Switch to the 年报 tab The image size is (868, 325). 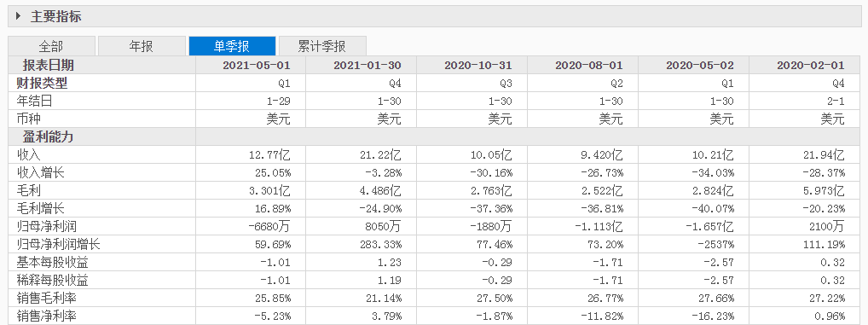[x=142, y=46]
